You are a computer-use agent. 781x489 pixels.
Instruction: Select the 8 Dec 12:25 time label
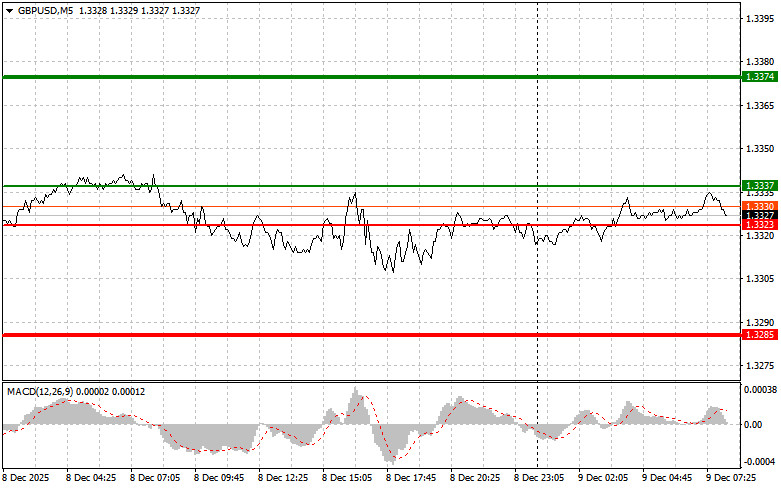(283, 478)
